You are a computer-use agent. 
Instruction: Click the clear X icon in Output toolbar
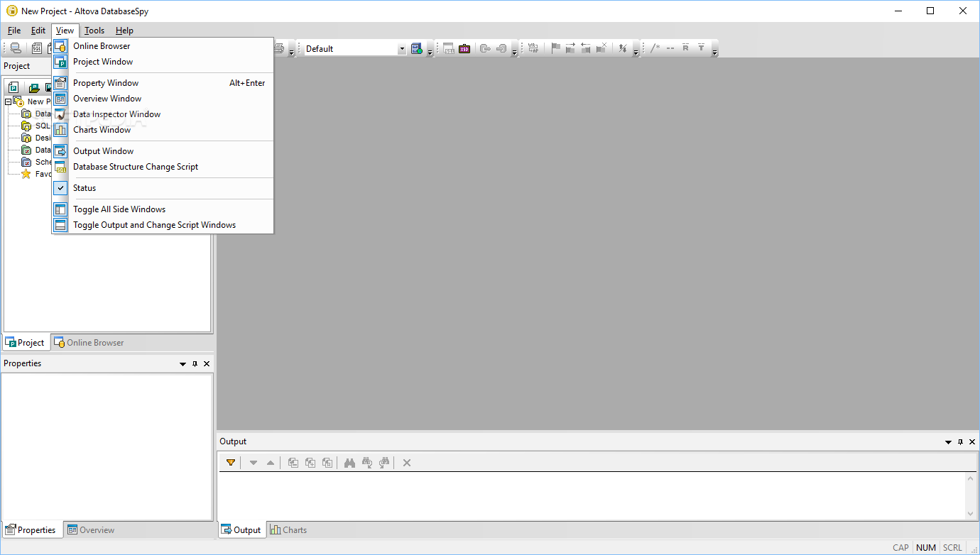click(407, 463)
